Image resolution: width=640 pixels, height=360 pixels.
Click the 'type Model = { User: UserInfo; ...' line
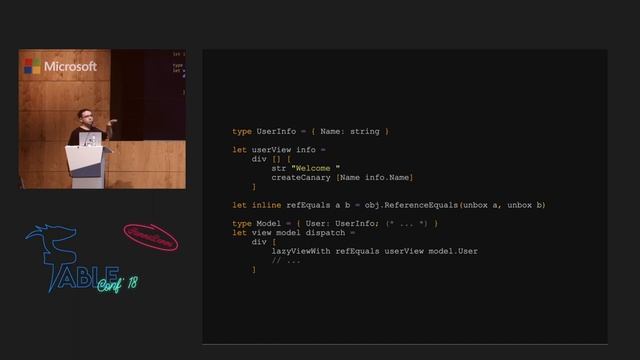click(x=335, y=223)
